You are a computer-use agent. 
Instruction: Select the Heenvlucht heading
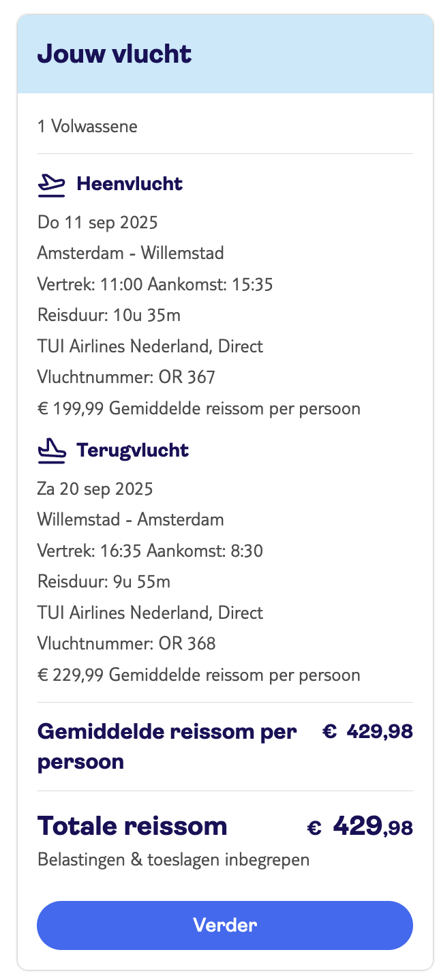point(130,183)
